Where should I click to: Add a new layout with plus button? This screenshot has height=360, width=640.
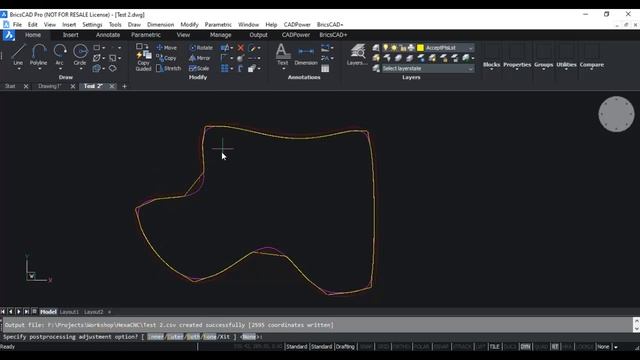click(x=109, y=312)
